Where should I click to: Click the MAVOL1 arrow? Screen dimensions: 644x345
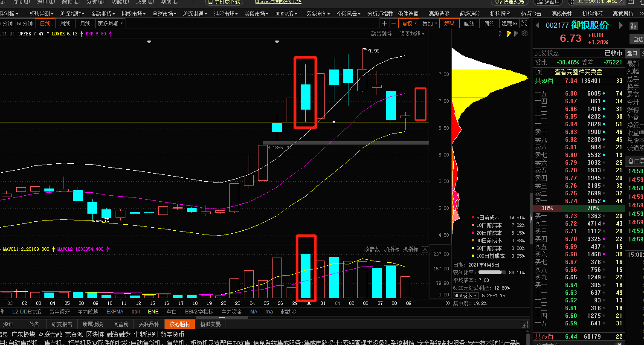click(x=53, y=249)
